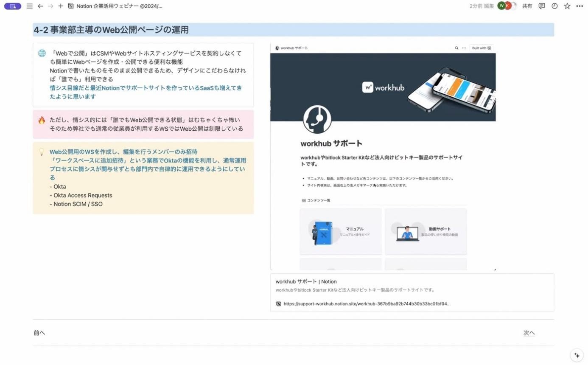The height and width of the screenshot is (365, 588).
Task: Go to previous page via 前へ
Action: coord(39,333)
